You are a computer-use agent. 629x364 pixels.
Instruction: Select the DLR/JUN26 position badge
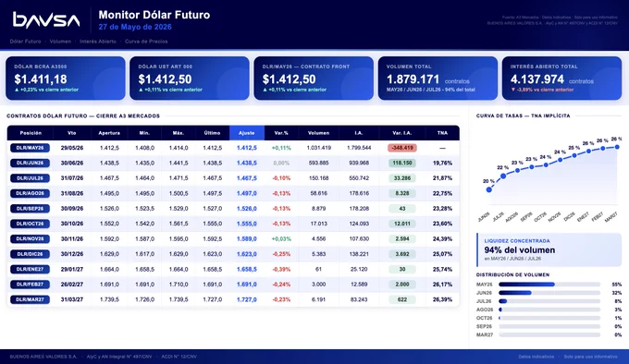[x=31, y=163]
